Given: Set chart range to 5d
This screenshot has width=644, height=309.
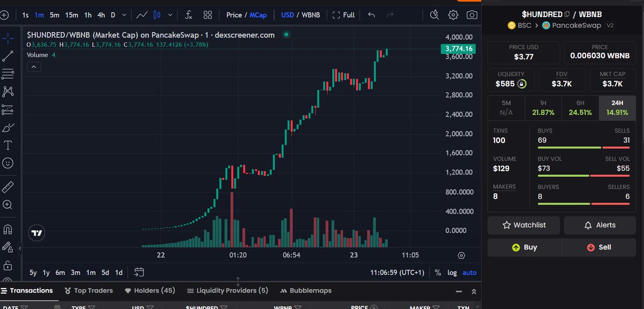Looking at the screenshot, I should pos(105,273).
